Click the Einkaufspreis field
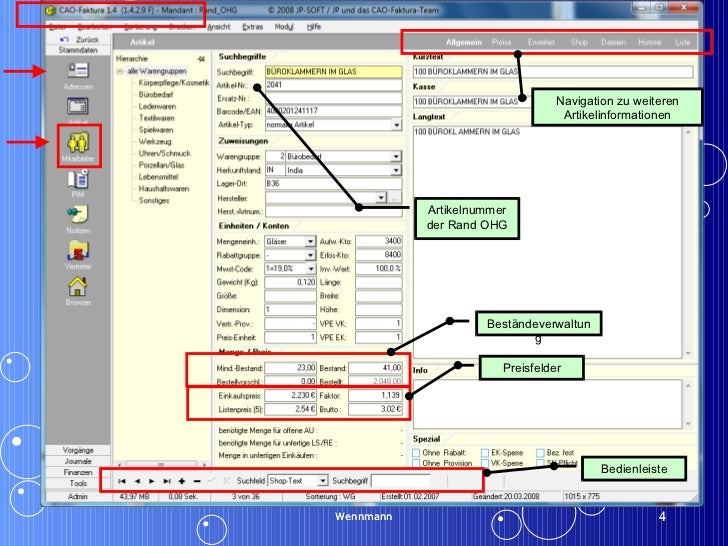728x546 pixels. (291, 396)
